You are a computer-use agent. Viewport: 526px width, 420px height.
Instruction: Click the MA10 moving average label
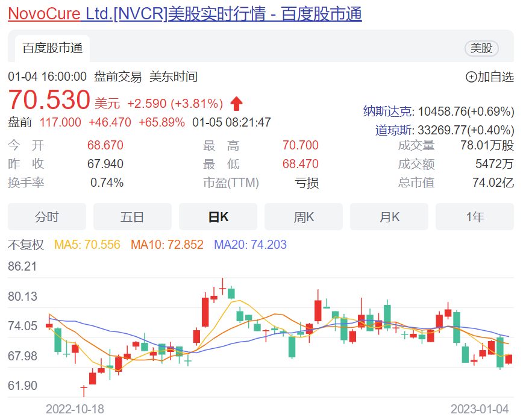pyautogui.click(x=167, y=245)
